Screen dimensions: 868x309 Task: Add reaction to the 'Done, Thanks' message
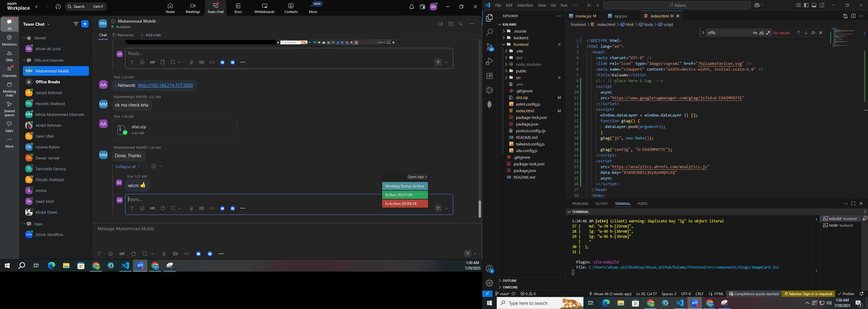pyautogui.click(x=154, y=166)
